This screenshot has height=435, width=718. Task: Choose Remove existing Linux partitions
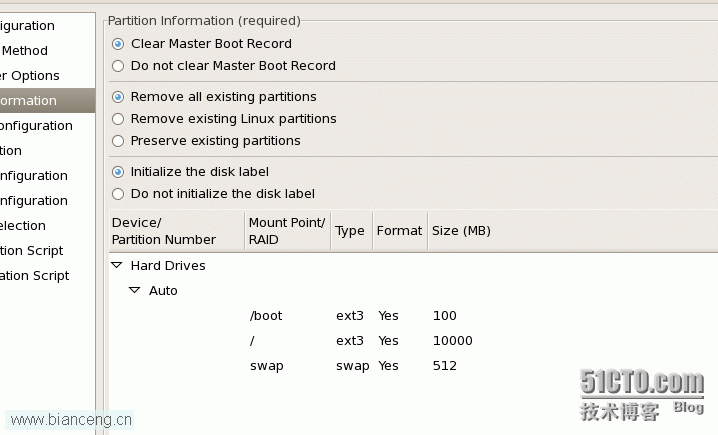[x=118, y=119]
